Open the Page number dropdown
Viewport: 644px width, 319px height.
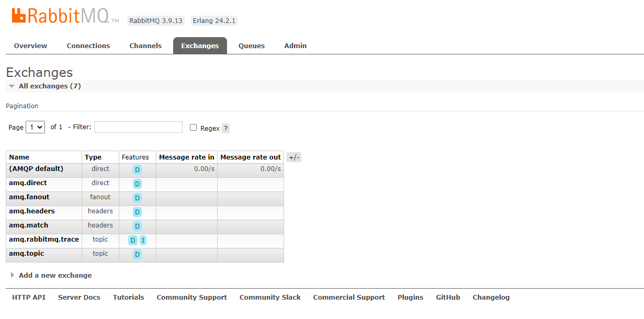click(x=35, y=127)
